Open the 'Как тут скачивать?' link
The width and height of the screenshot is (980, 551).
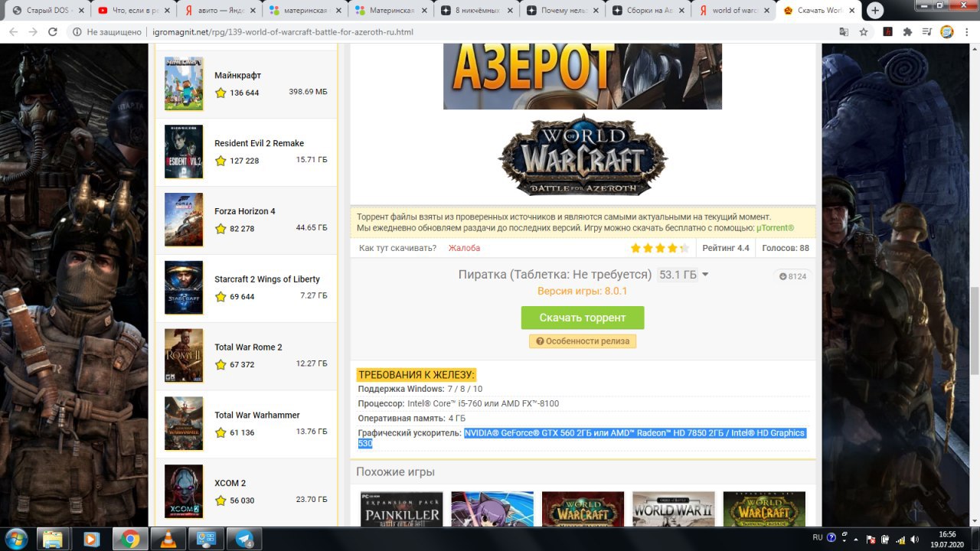click(x=397, y=248)
